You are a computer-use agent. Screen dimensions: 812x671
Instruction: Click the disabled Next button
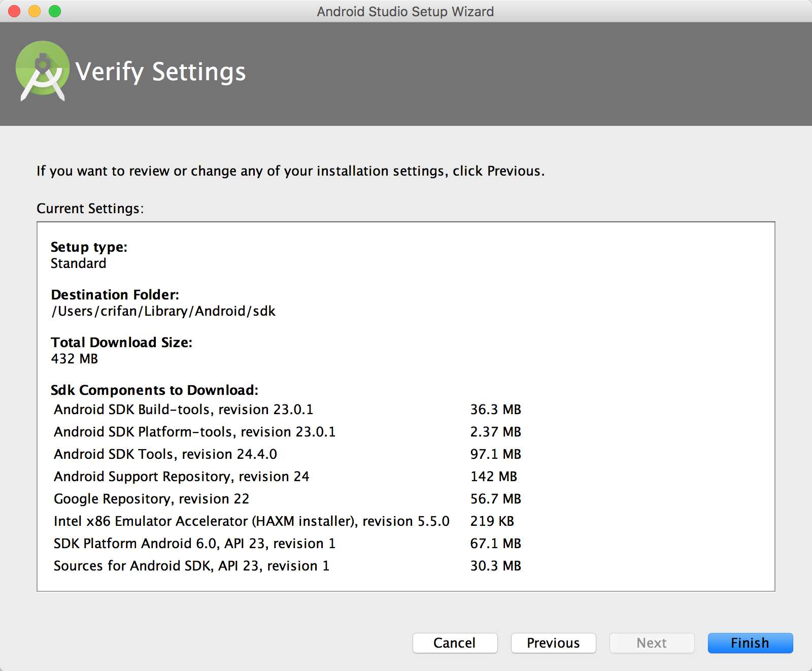tap(652, 643)
